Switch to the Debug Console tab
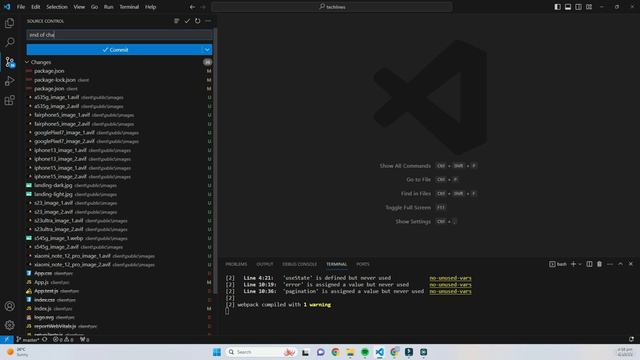Screen dimensions: 640x360 pyautogui.click(x=299, y=264)
